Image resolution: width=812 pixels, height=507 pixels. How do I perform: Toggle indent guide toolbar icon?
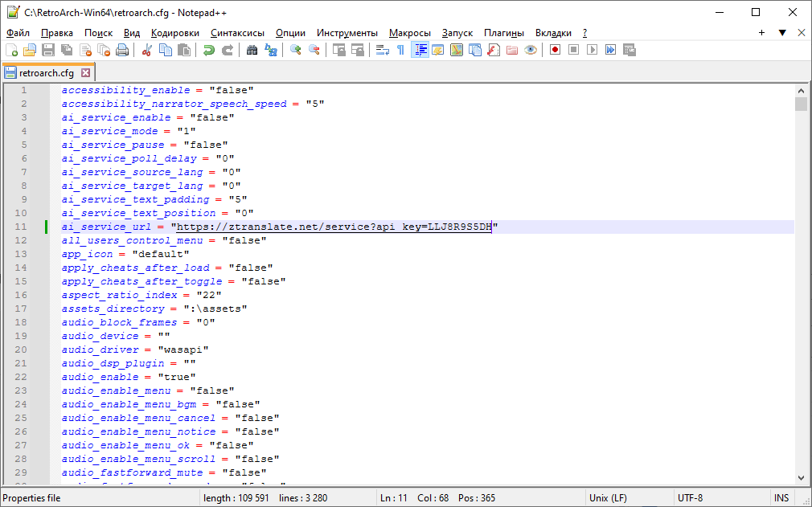click(x=420, y=50)
